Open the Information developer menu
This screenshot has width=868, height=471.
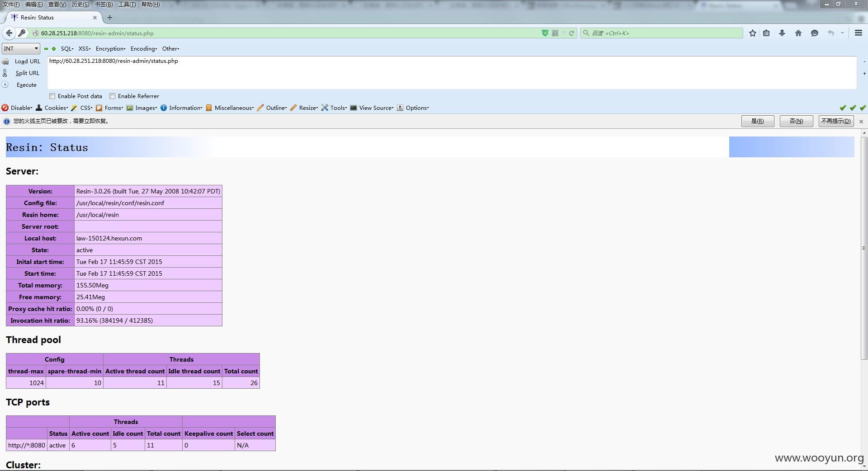click(x=181, y=108)
